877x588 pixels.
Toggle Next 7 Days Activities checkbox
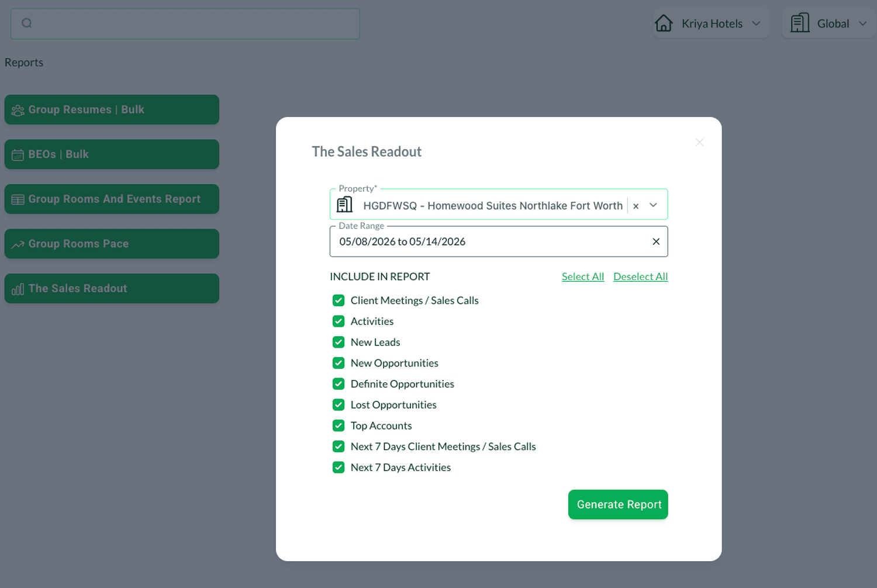coord(339,467)
